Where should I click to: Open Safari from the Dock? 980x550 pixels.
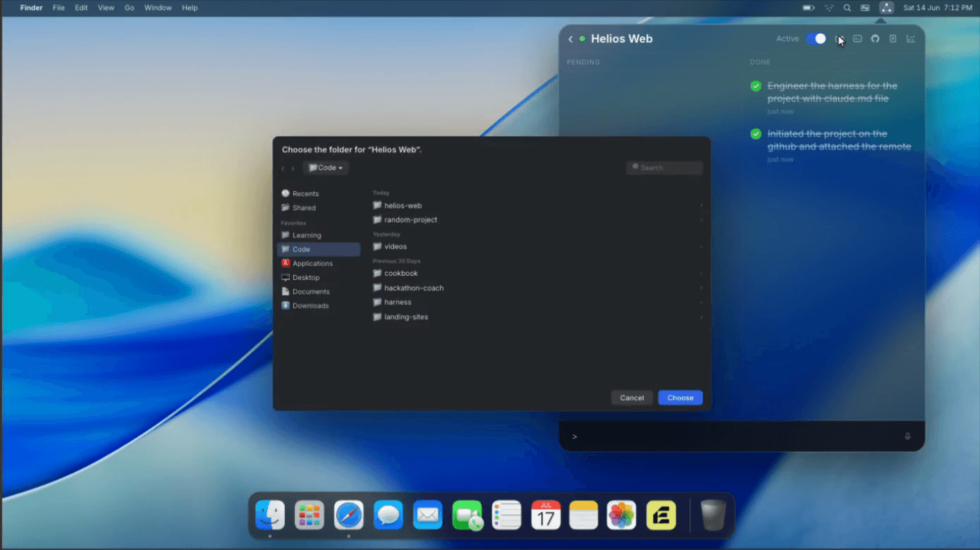[349, 515]
